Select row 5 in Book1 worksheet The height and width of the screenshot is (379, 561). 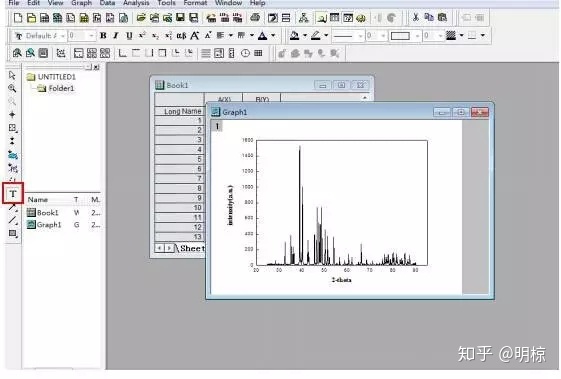point(180,159)
